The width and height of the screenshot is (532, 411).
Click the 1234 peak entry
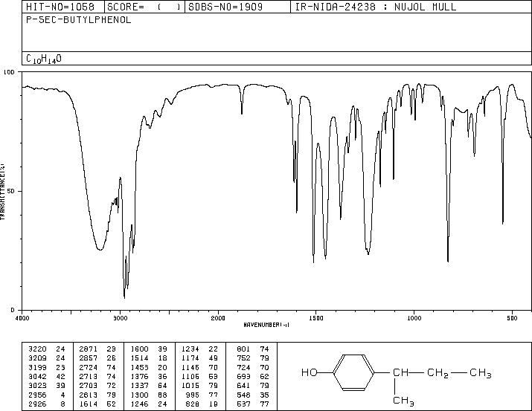[199, 349]
